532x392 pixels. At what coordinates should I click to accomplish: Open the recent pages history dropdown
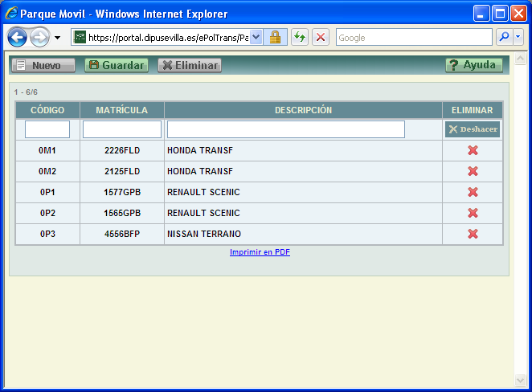(57, 38)
